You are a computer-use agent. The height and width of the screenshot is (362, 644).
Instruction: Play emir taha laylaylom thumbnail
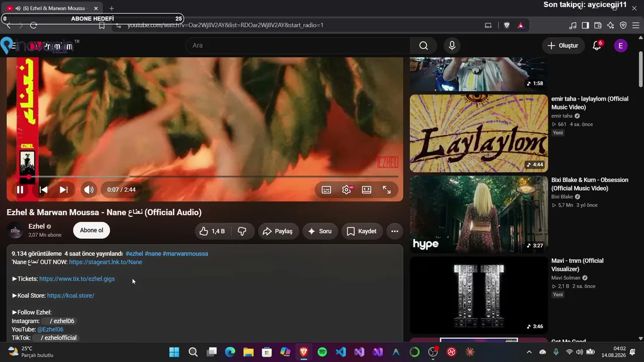point(479,133)
